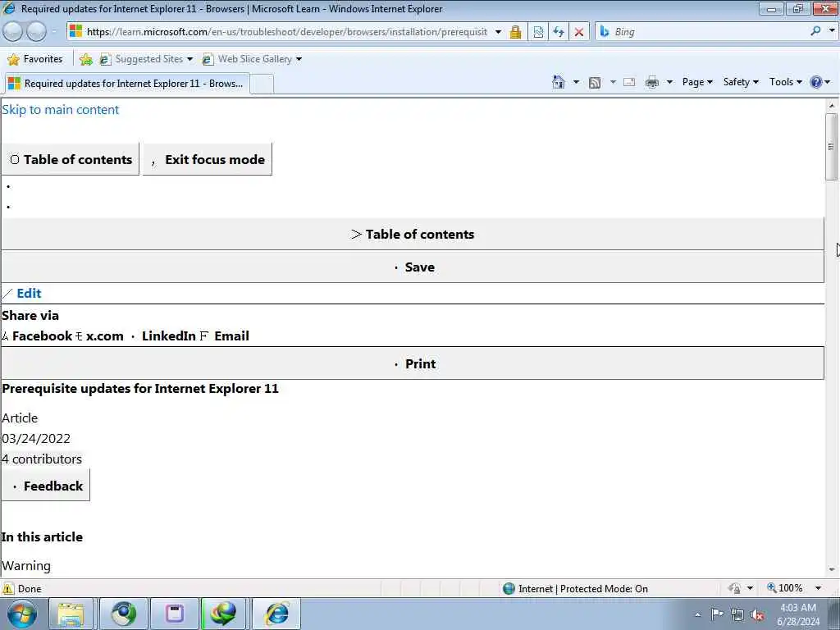Open Web Slice Gallery dropdown
This screenshot has height=630, width=840.
pyautogui.click(x=252, y=59)
